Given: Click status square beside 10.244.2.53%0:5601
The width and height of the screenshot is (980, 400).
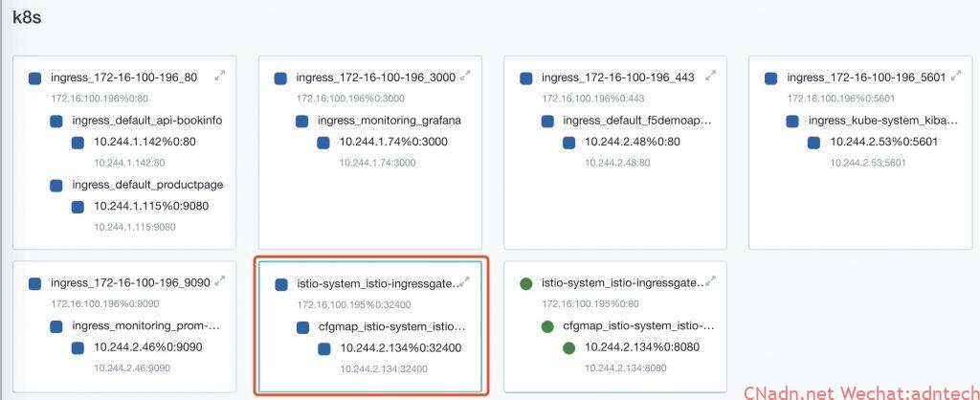Looking at the screenshot, I should [x=814, y=143].
